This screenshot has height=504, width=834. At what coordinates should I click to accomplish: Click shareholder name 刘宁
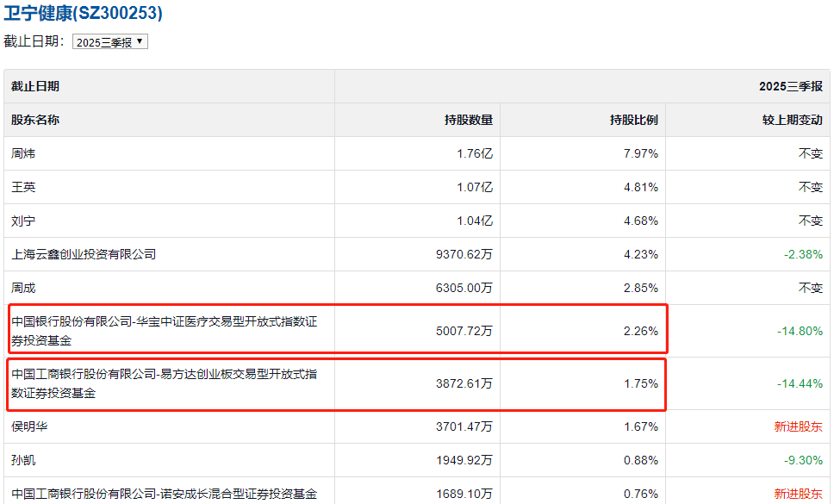click(x=23, y=221)
